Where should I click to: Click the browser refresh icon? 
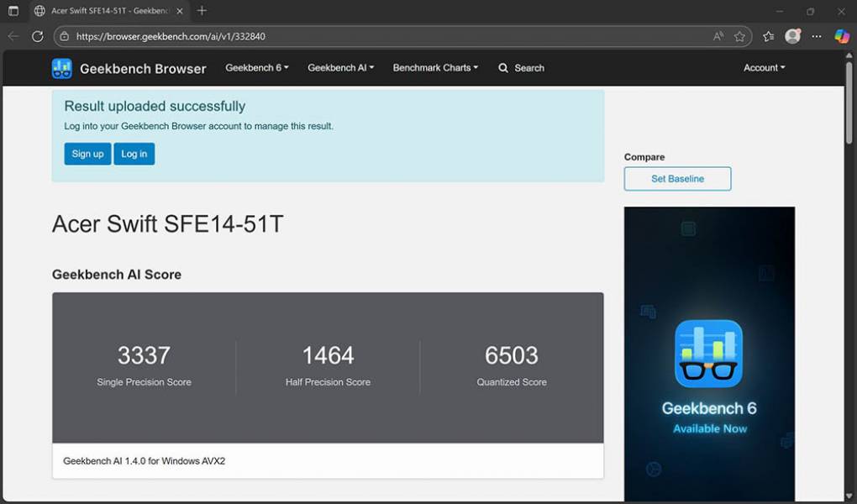[x=38, y=36]
